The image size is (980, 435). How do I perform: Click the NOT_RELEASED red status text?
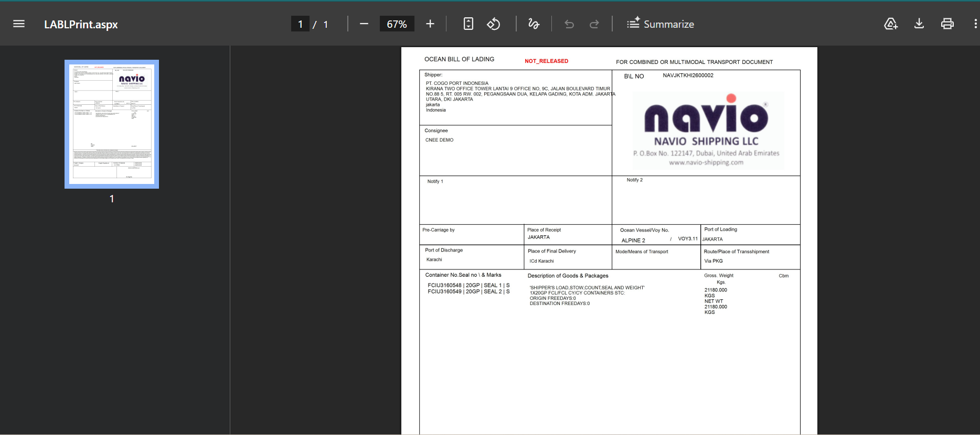click(546, 61)
